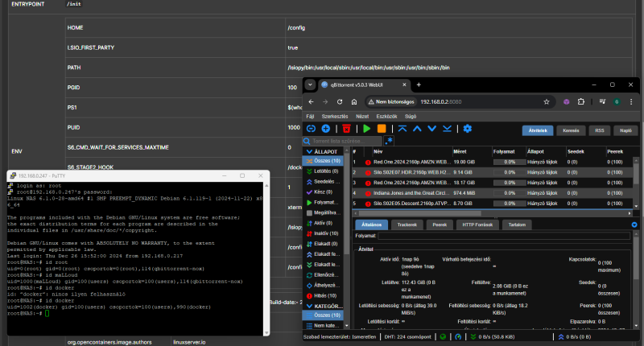Select the Inaktív (10) status filter
This screenshot has width=644, height=346.
(x=323, y=233)
